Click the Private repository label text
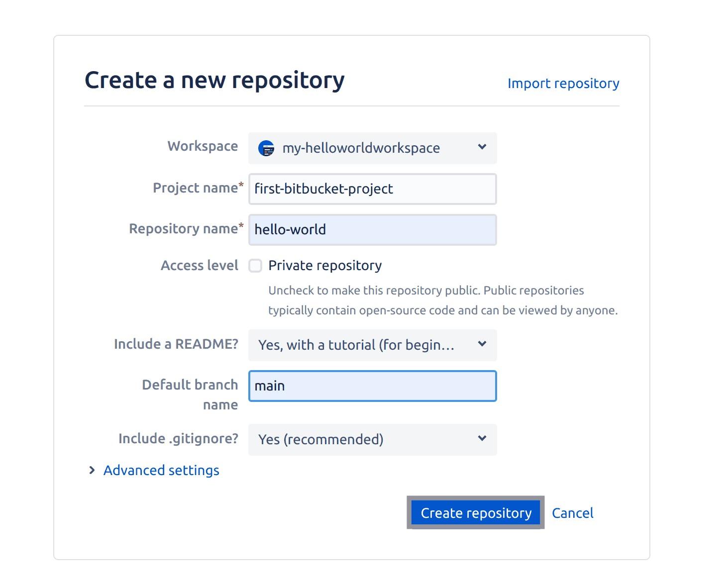728x582 pixels. pyautogui.click(x=325, y=266)
